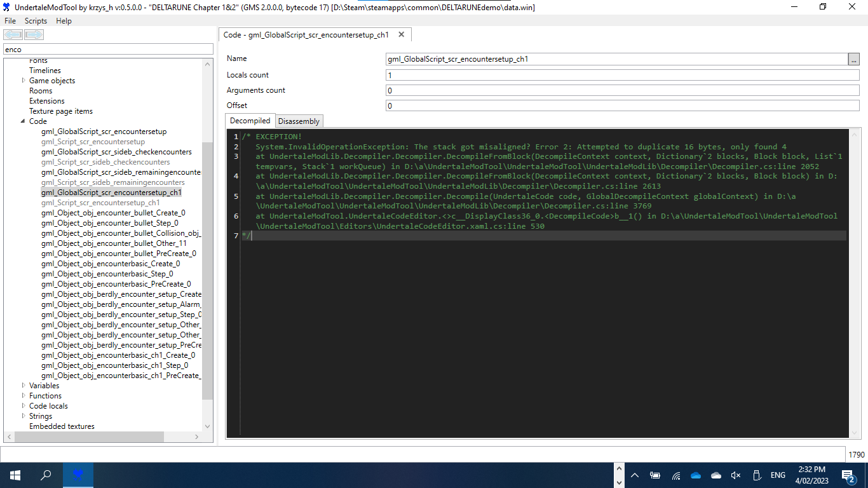Switch to the Decompiled tab
Screen dimensions: 868x488
coord(250,121)
